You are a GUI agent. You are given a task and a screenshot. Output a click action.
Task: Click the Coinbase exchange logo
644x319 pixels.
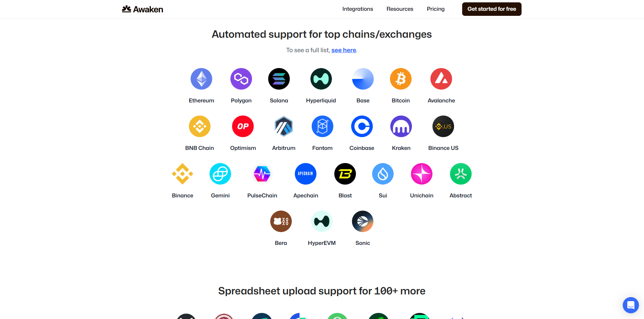pos(362,126)
